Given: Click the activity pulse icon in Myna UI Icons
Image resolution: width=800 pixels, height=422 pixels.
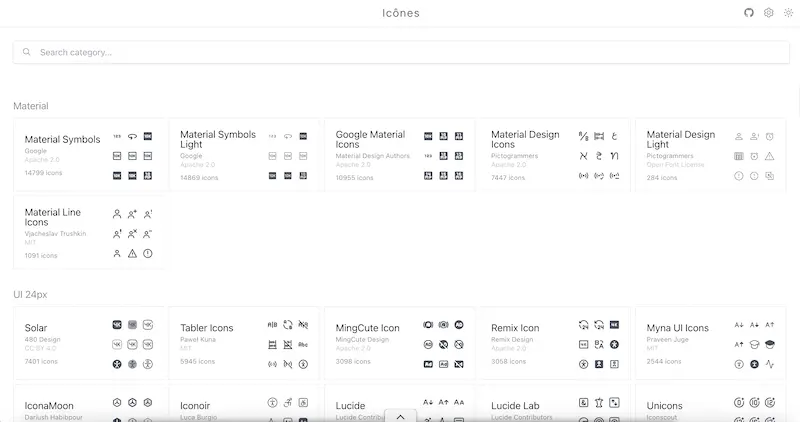Looking at the screenshot, I should pyautogui.click(x=769, y=364).
